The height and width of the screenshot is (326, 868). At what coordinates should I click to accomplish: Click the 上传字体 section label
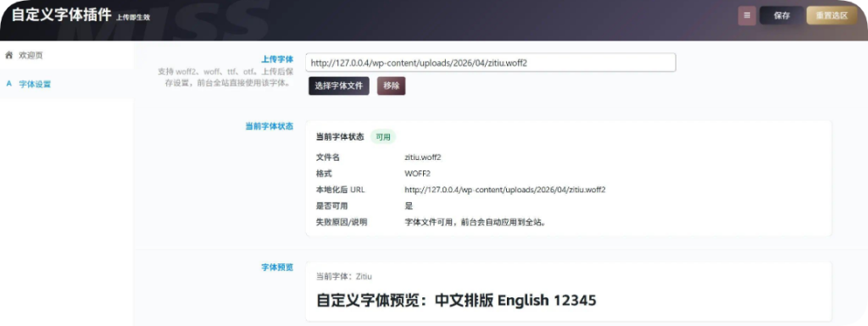pos(277,58)
